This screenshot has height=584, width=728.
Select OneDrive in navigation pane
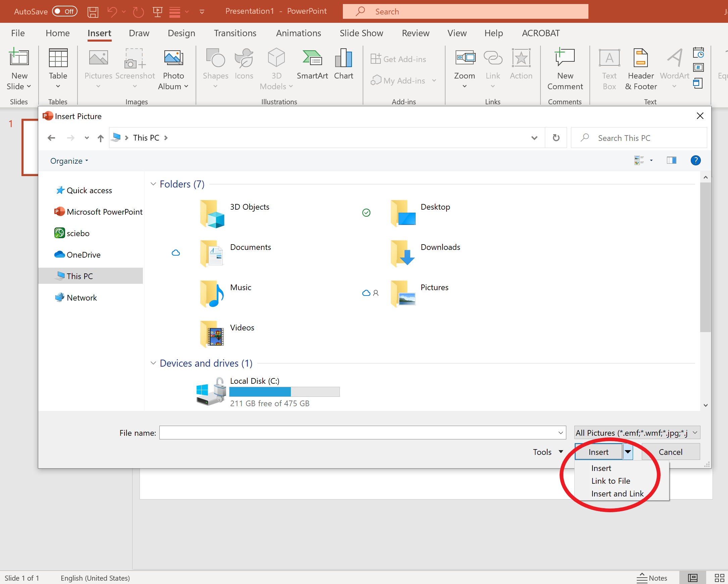84,255
